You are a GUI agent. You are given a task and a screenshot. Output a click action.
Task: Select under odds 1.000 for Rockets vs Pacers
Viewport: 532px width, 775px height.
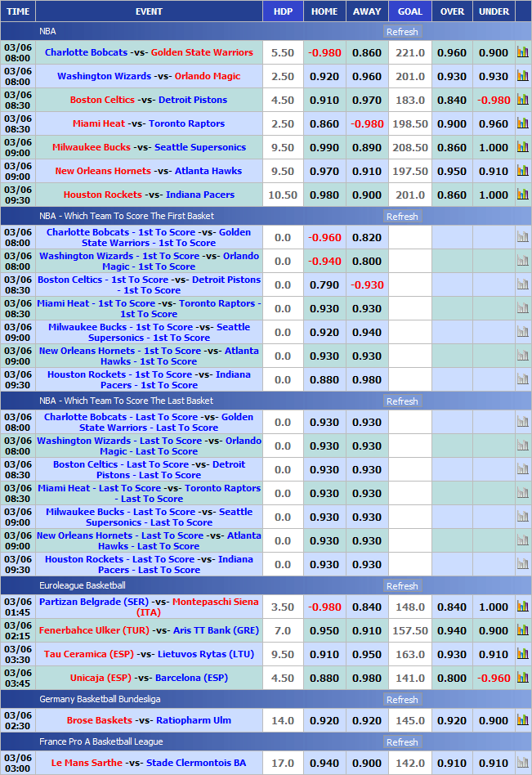(x=494, y=195)
